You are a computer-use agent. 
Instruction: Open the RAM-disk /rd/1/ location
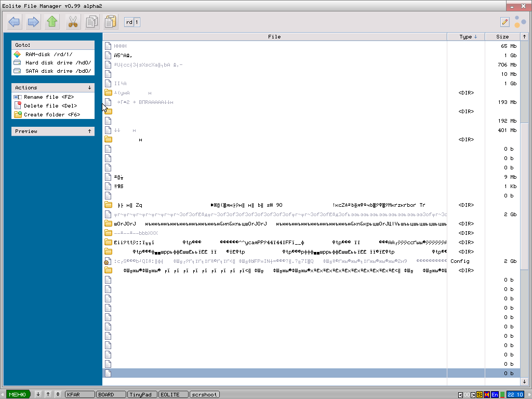pos(49,54)
